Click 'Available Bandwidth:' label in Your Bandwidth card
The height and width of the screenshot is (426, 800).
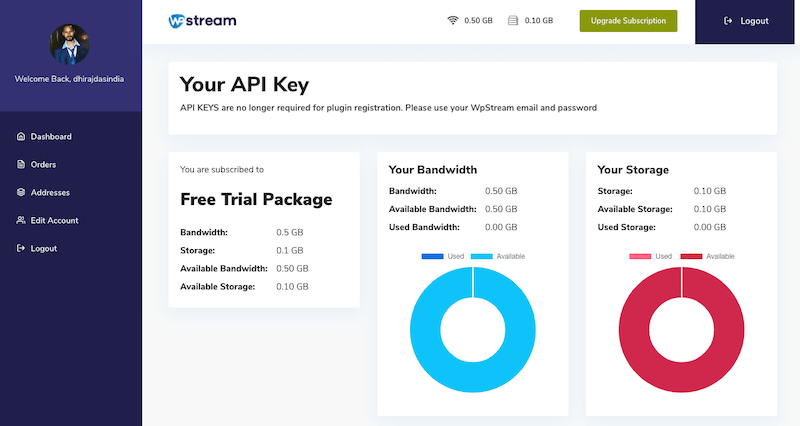click(x=433, y=209)
